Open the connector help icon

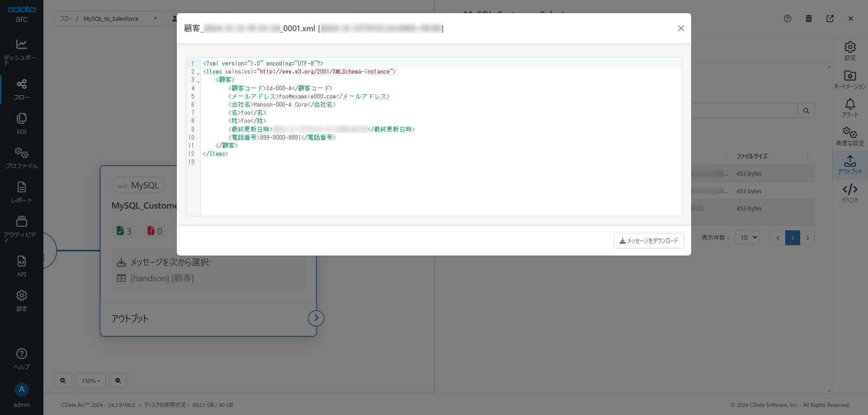click(788, 19)
